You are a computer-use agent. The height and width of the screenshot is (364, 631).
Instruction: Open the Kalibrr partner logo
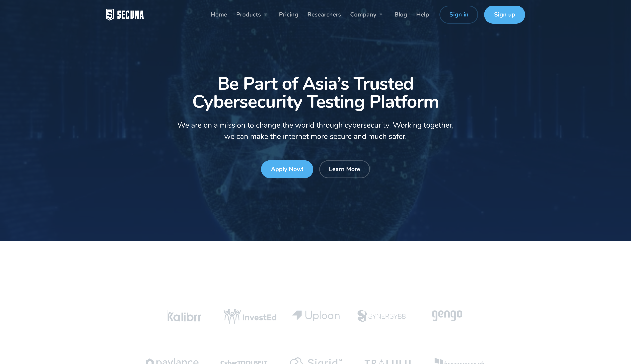point(184,317)
